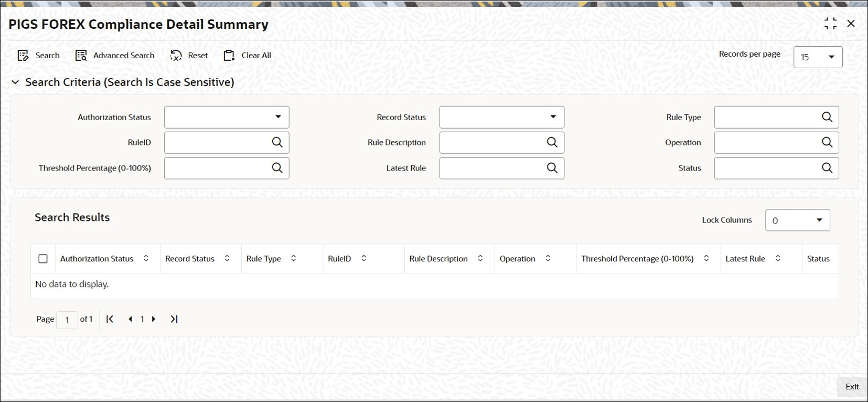Sort by Authorization Status column arrows

(146, 258)
